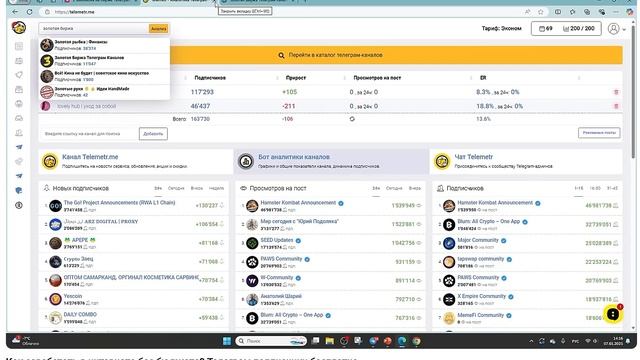Viewport: 640px width, 360px height.
Task: Sort table by 'ER' column header
Action: tap(483, 78)
